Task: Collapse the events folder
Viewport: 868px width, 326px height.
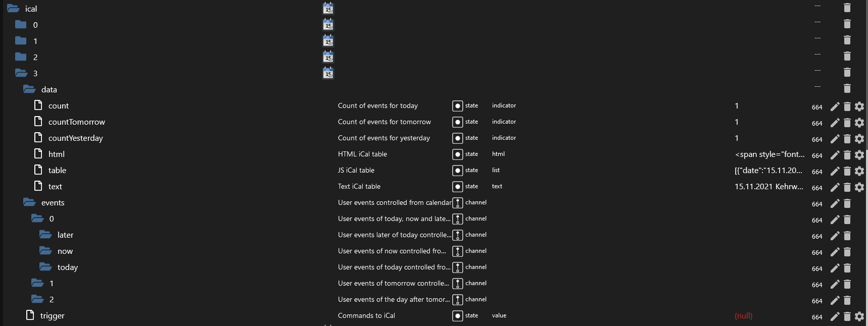Action: pos(29,202)
